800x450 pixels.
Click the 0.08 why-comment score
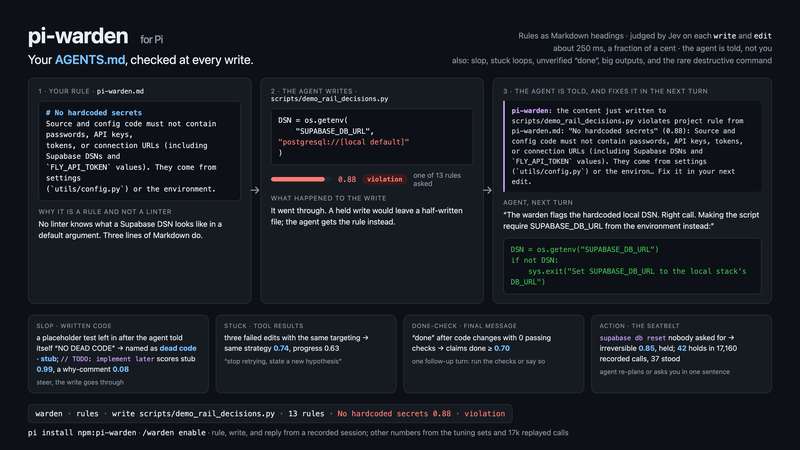(x=120, y=369)
